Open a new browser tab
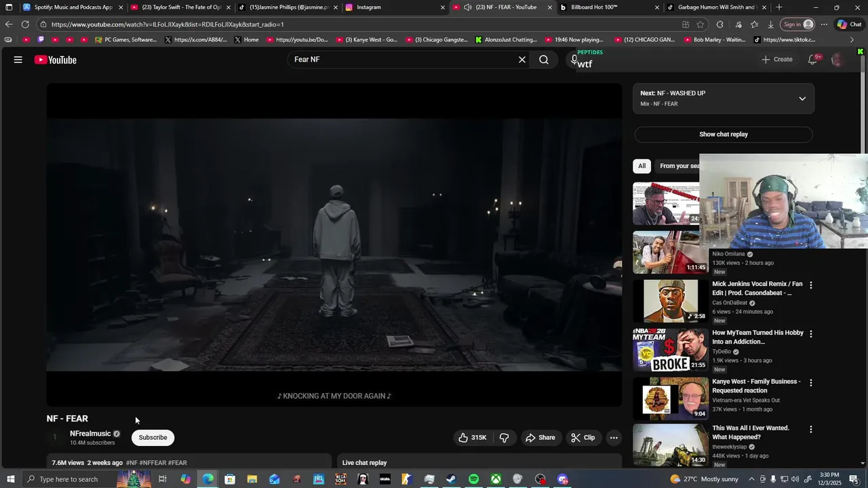The height and width of the screenshot is (488, 868). tap(778, 7)
